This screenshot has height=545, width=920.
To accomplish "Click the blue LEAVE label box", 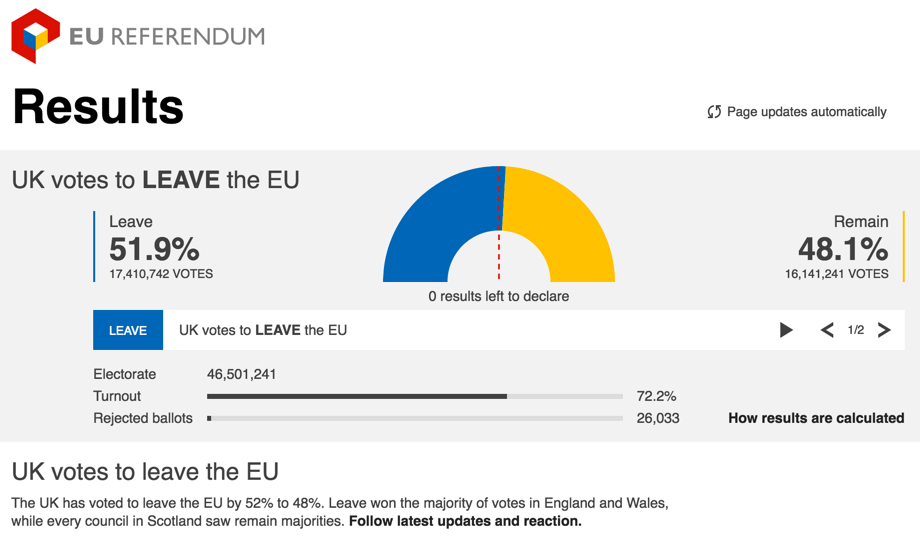I will 128,330.
